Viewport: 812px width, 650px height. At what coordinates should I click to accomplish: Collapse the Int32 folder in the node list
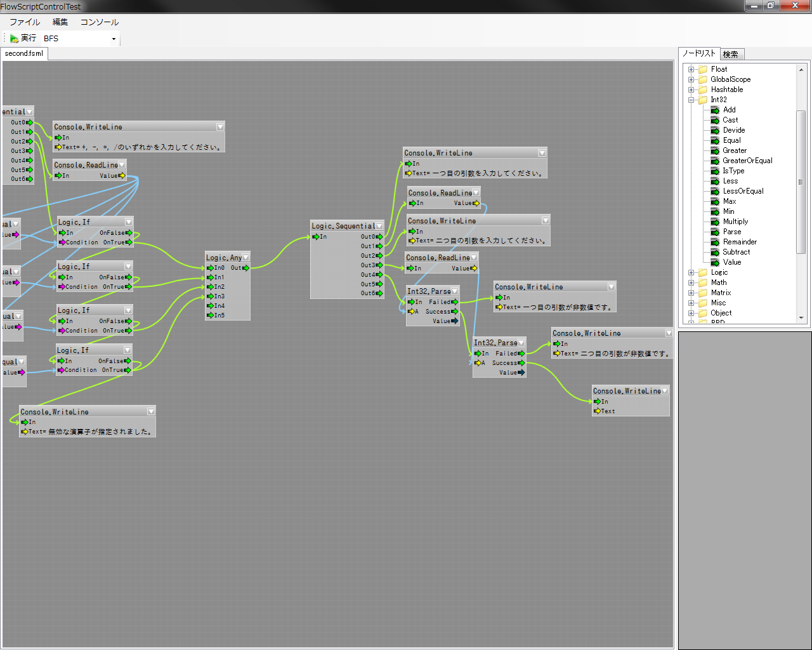pos(691,100)
